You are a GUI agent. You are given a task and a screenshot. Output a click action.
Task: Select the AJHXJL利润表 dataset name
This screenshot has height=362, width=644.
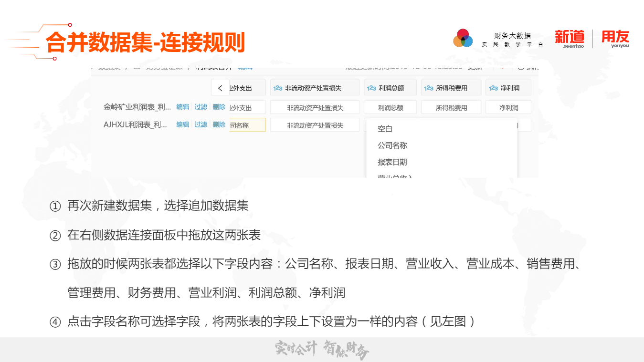136,124
